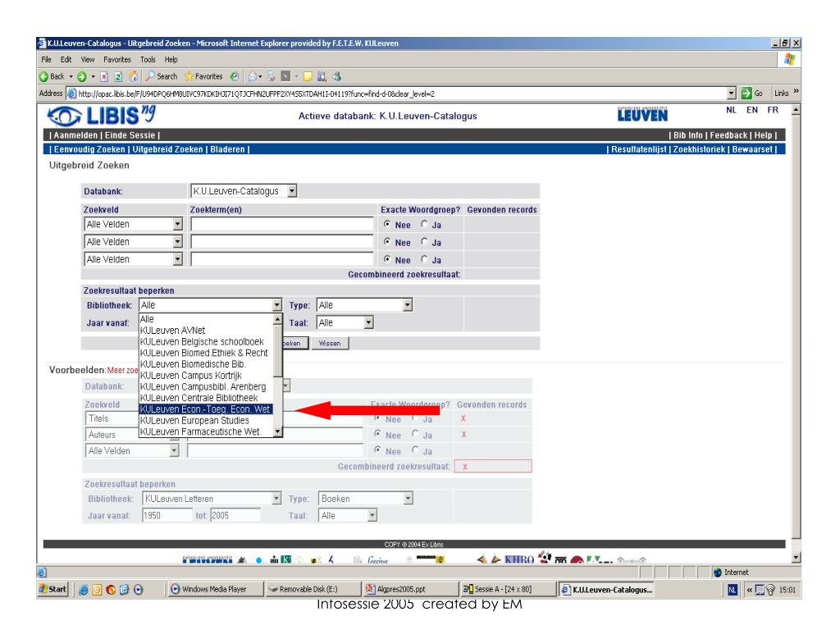Click the Wissen button

pos(330,344)
